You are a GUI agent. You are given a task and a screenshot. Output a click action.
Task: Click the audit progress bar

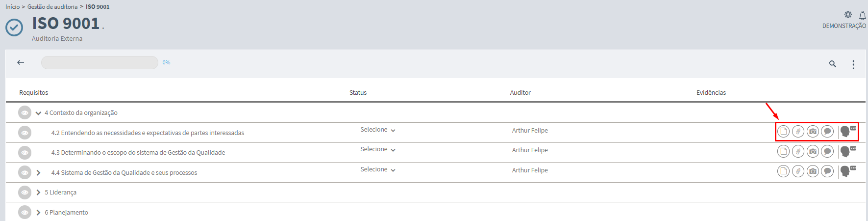coord(99,62)
